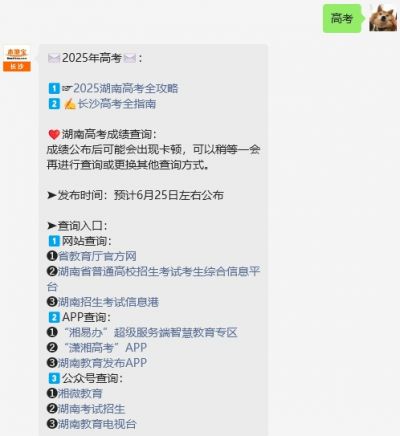Click envelope emoji before 2025年高考
400x436 pixels.
point(54,58)
